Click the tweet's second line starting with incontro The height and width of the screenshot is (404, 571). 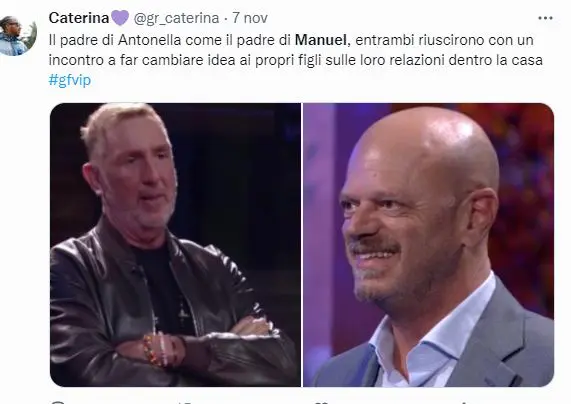(296, 60)
